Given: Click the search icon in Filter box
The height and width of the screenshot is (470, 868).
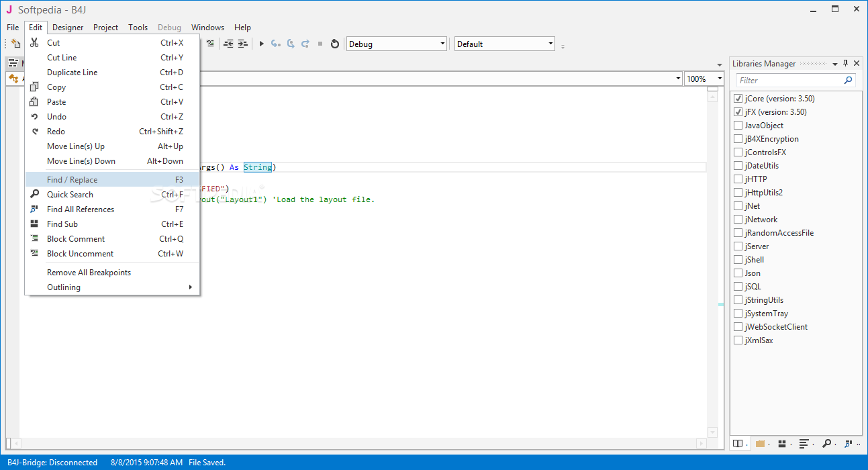Looking at the screenshot, I should tap(849, 80).
